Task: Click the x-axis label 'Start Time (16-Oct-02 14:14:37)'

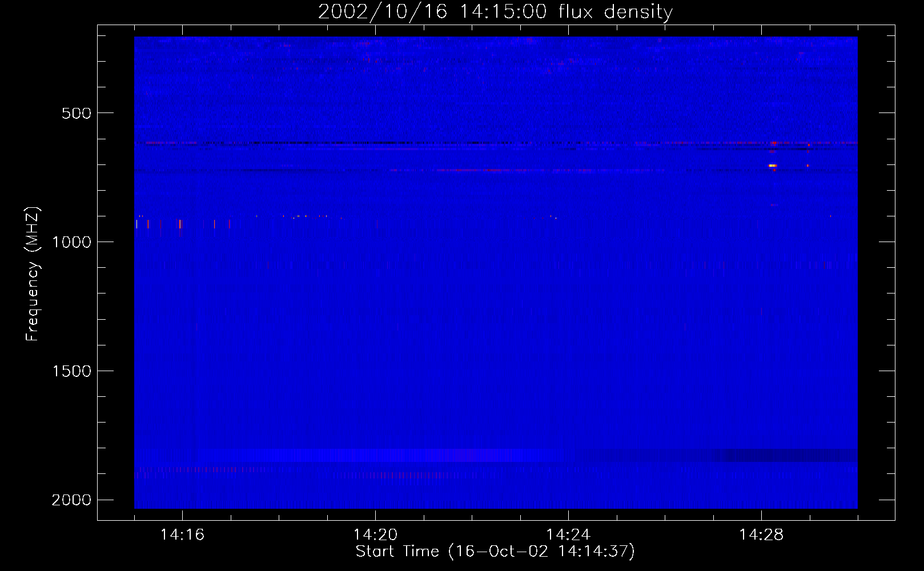Action: [x=495, y=552]
